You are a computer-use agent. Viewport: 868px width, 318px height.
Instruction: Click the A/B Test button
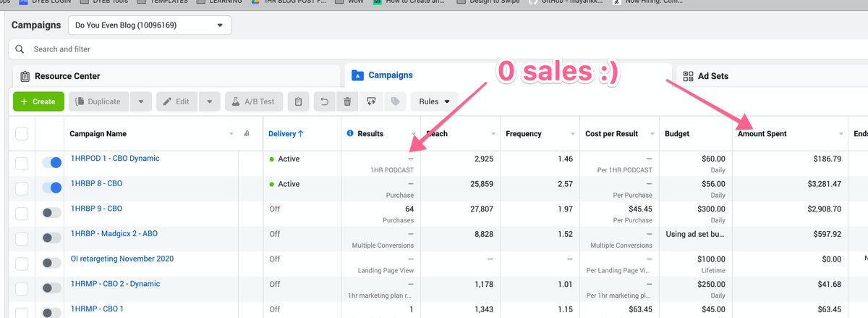click(x=254, y=101)
